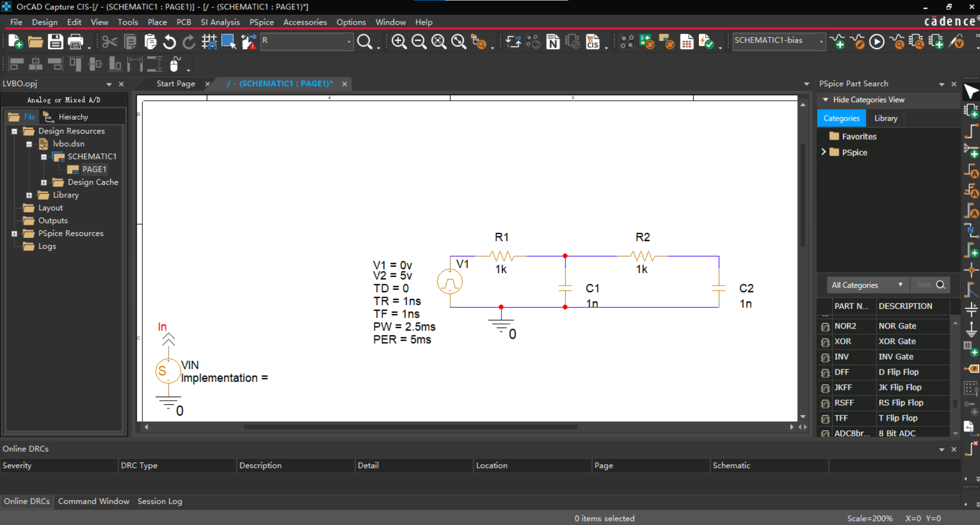Click the magnifier search icon beside part box

[x=365, y=41]
